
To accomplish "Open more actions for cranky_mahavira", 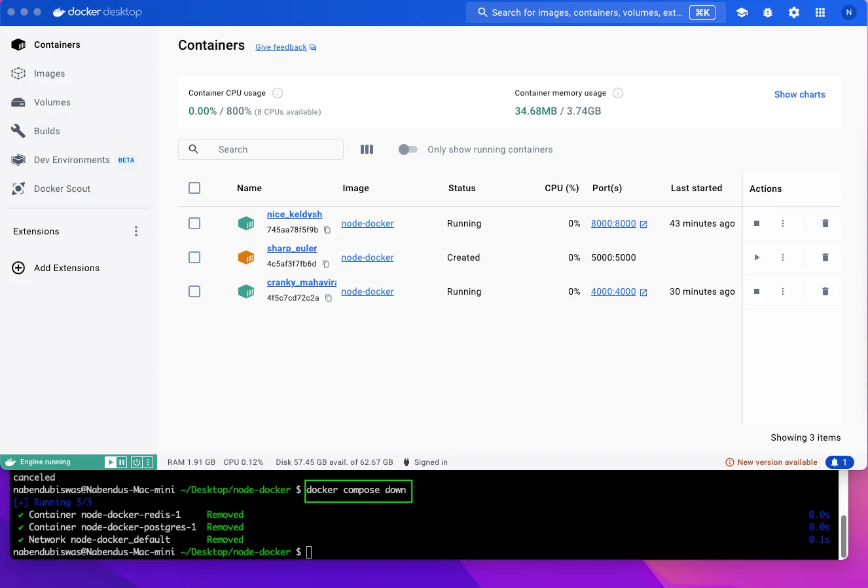I will pos(783,291).
